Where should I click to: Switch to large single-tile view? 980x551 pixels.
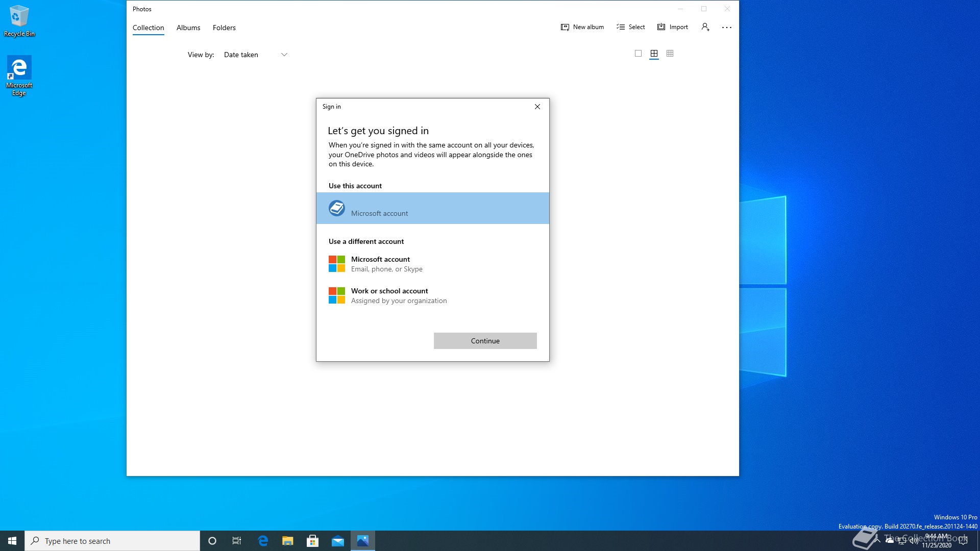coord(638,54)
